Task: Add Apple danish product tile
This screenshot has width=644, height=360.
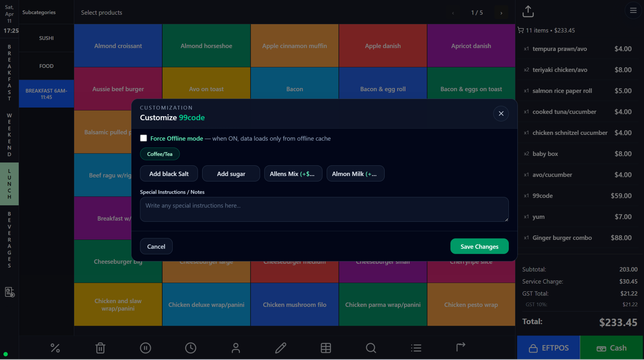Action: click(x=383, y=46)
